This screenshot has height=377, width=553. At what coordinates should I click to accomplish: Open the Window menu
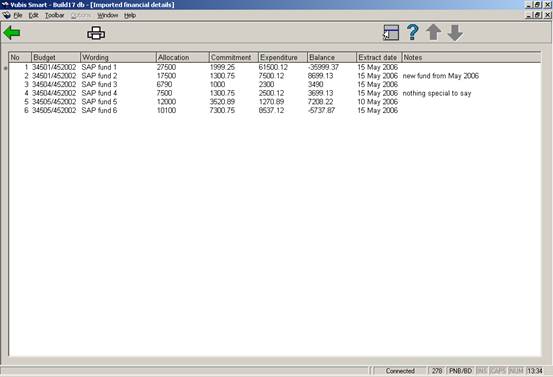point(108,15)
